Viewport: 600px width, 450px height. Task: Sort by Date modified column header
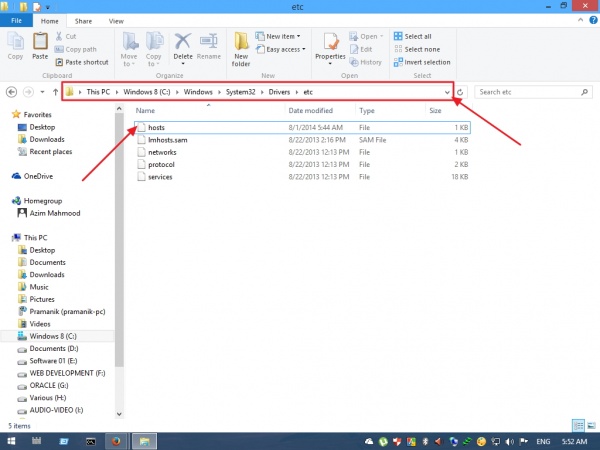point(310,111)
